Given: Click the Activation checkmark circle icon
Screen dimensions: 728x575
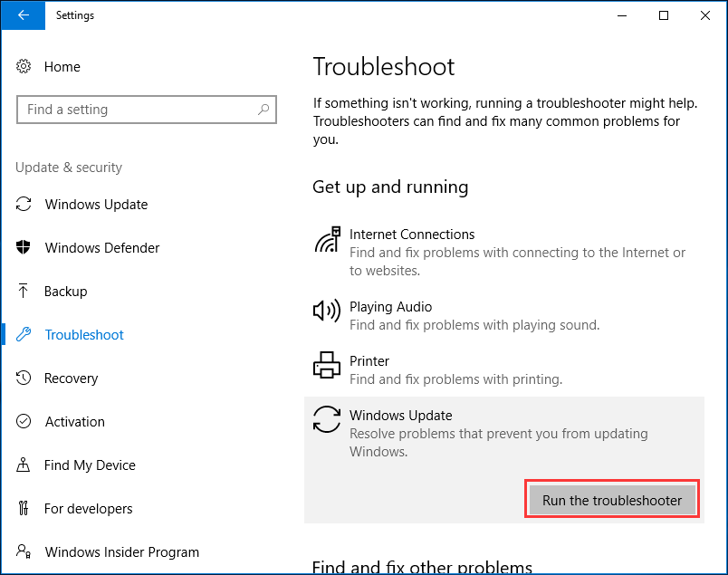Looking at the screenshot, I should 24,421.
